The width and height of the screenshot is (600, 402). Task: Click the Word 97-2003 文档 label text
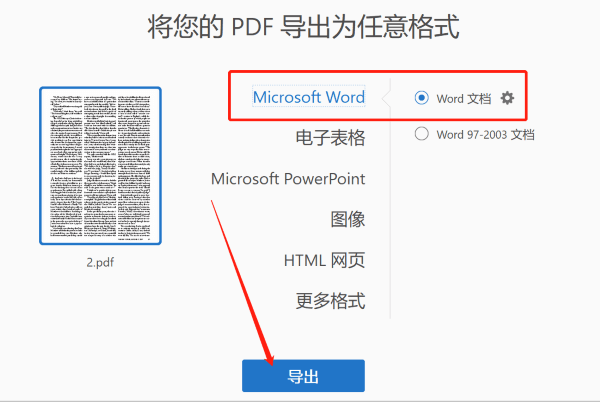coord(486,134)
